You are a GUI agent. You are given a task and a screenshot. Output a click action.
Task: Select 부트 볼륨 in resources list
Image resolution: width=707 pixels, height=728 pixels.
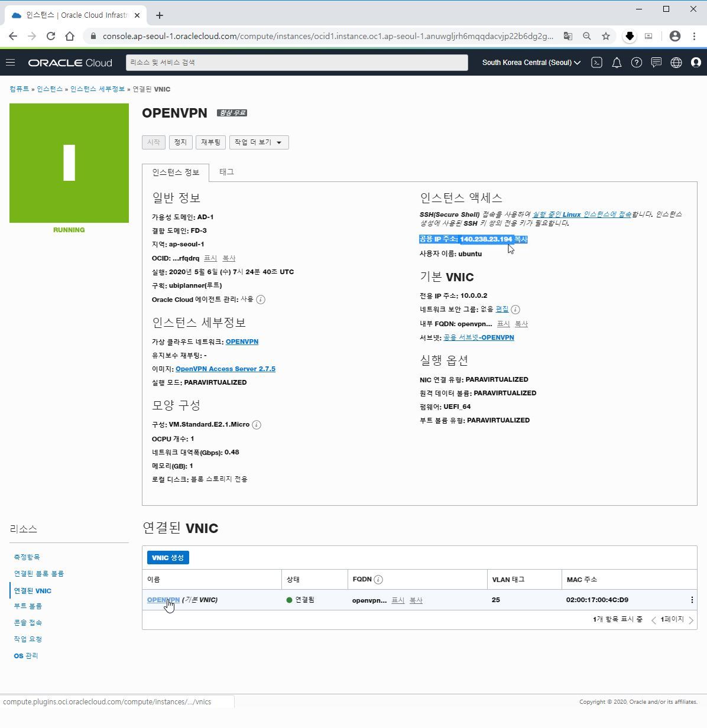click(28, 606)
